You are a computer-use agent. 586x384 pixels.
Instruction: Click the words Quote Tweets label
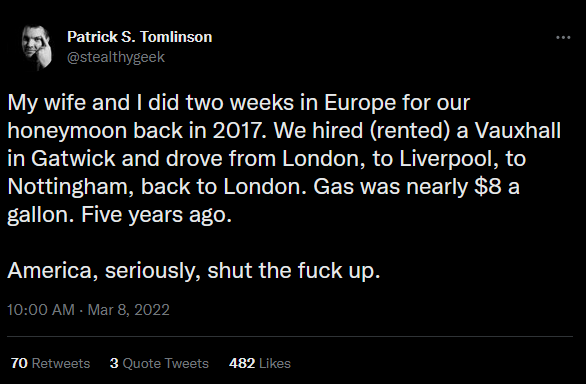point(166,363)
